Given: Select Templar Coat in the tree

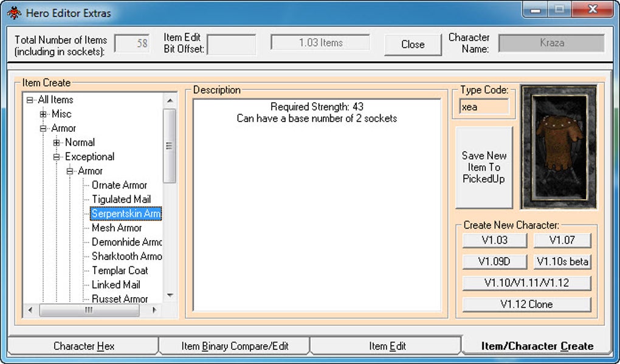Looking at the screenshot, I should pos(120,270).
